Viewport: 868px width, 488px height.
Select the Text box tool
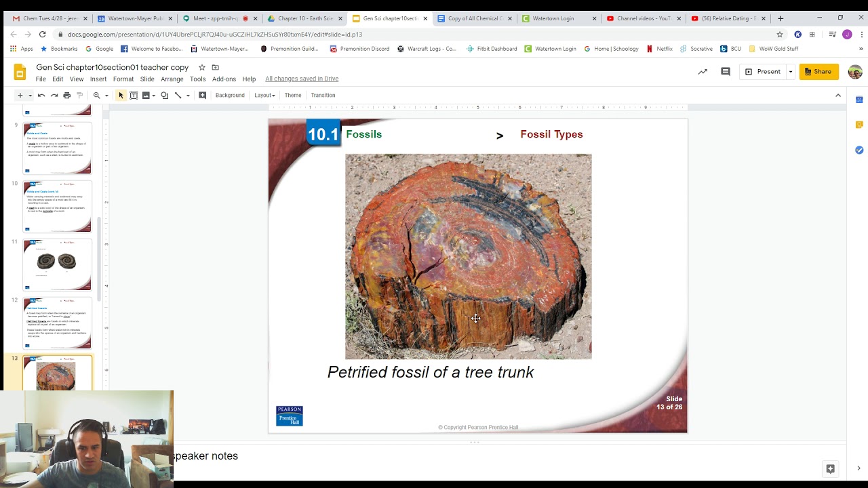tap(134, 96)
